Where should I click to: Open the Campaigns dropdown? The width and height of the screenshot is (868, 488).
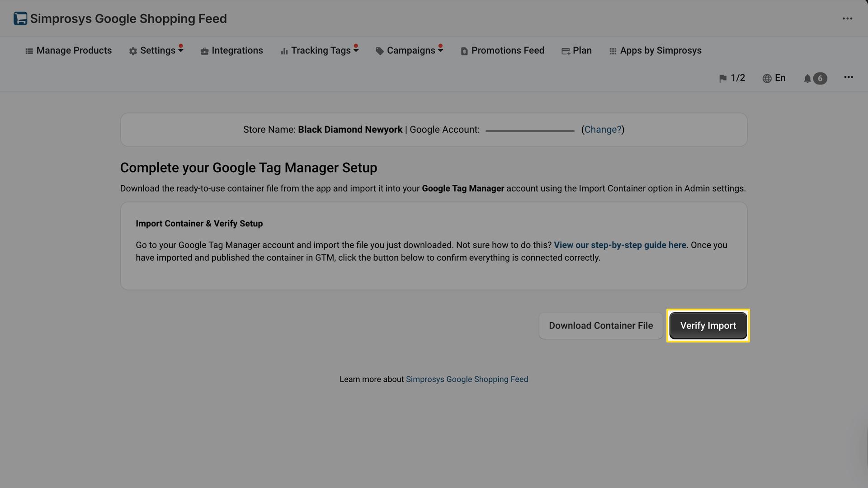pyautogui.click(x=440, y=50)
